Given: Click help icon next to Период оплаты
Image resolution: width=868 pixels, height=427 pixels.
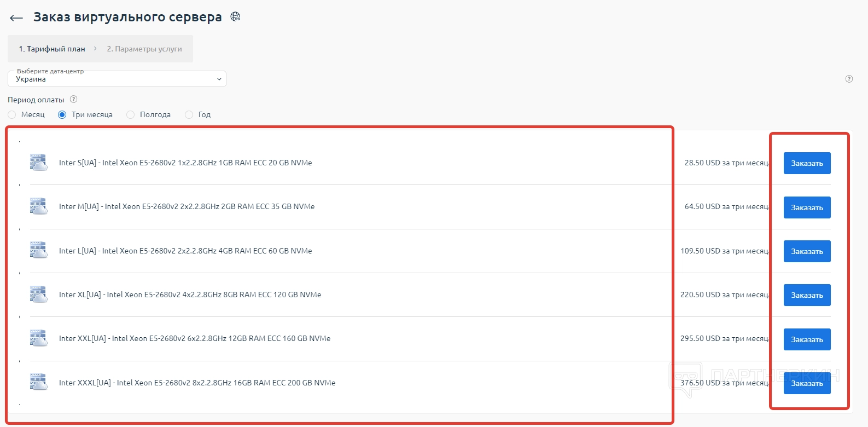Looking at the screenshot, I should pyautogui.click(x=74, y=100).
